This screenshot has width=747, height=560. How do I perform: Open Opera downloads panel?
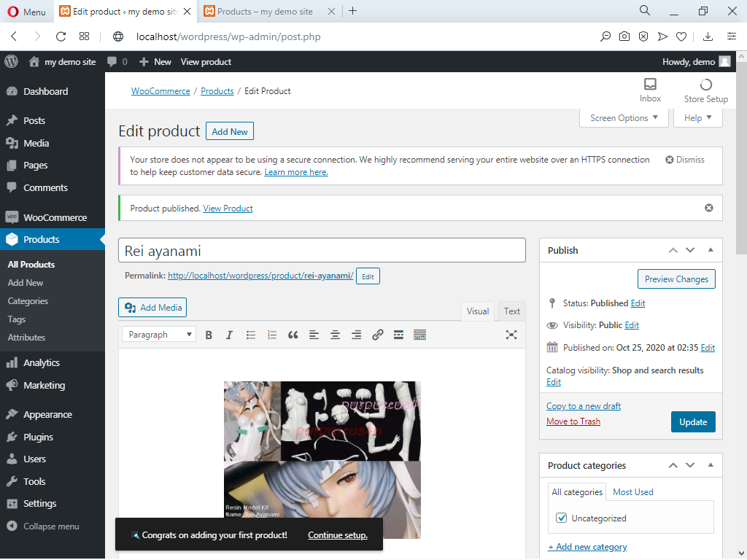click(708, 36)
